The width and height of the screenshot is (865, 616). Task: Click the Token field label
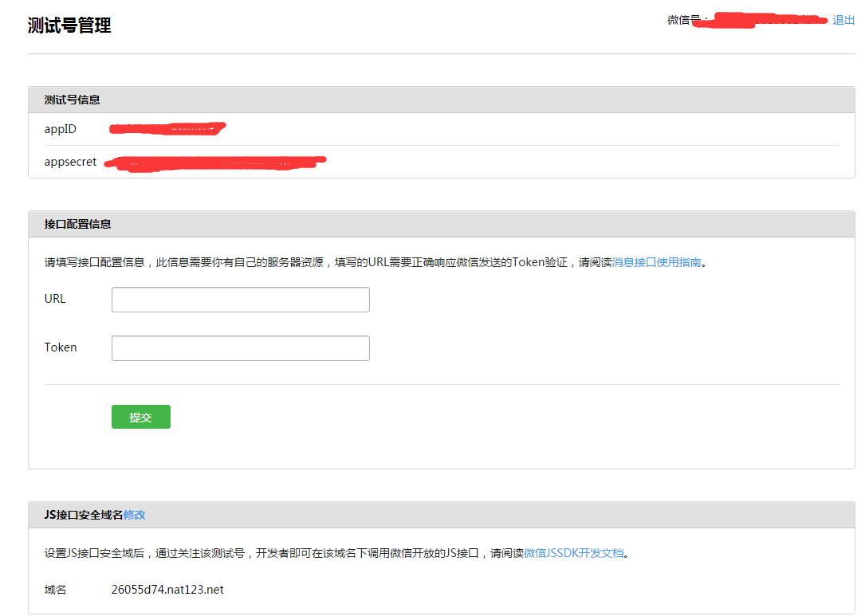(x=61, y=347)
